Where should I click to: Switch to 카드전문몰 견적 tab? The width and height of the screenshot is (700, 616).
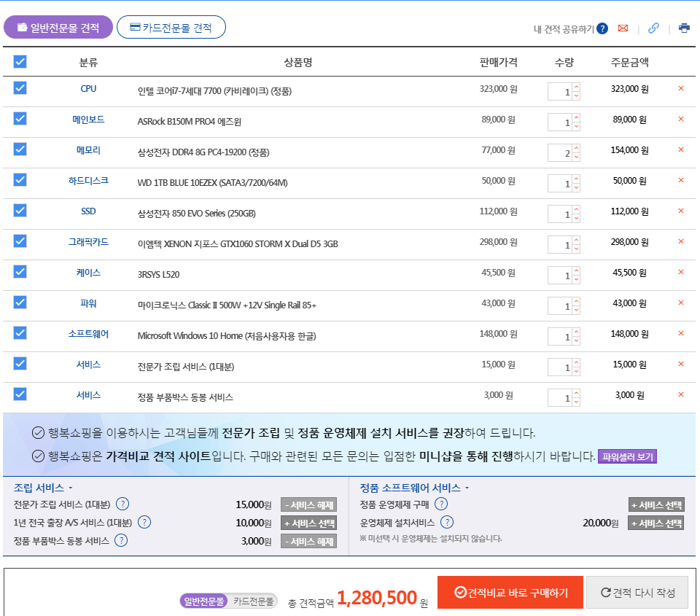(171, 28)
